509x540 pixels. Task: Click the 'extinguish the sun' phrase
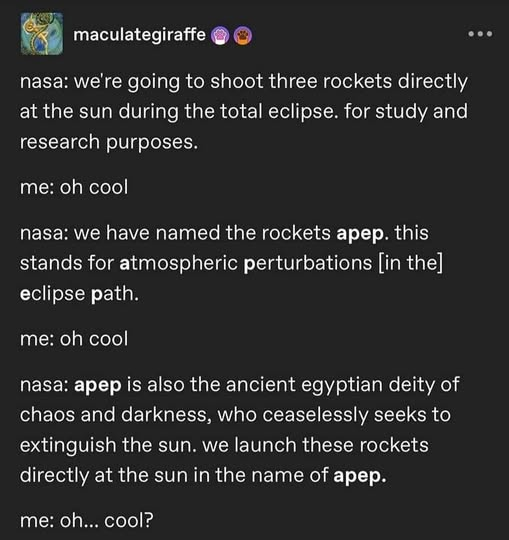(x=105, y=445)
